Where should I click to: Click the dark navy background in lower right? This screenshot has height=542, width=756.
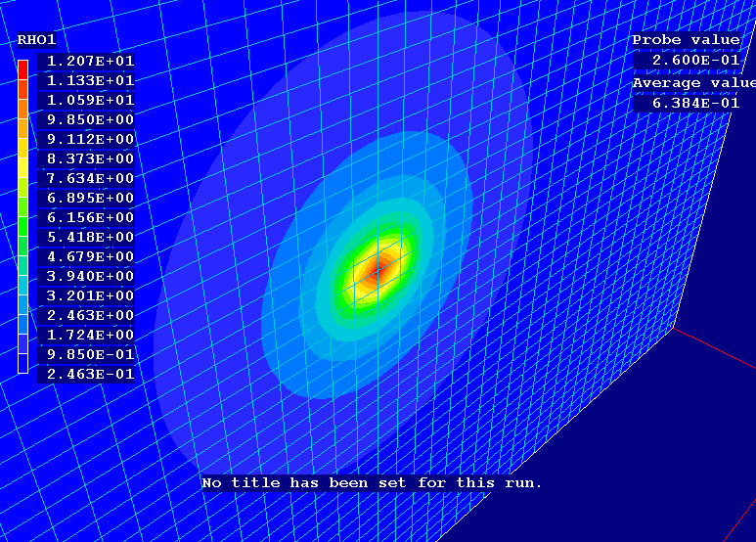(665, 470)
